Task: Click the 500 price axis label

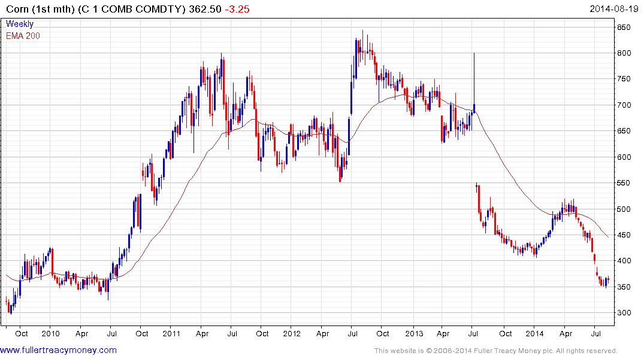Action: click(x=624, y=209)
